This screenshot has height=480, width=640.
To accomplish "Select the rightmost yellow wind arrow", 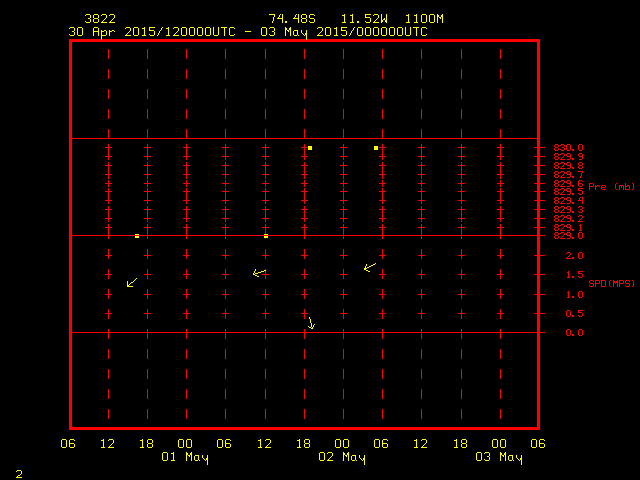I will 369,267.
